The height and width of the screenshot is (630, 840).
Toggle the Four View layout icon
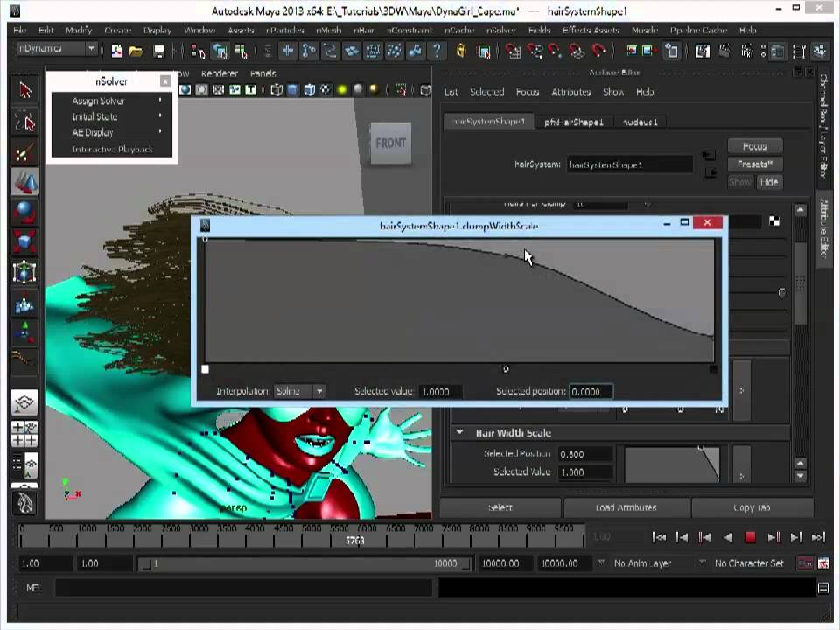pos(24,433)
